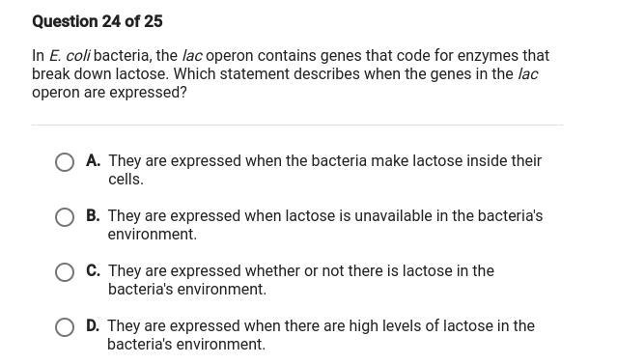Click the 'Question 24 of 25' heading
Viewport: 617px width, 364px height.
(x=98, y=21)
